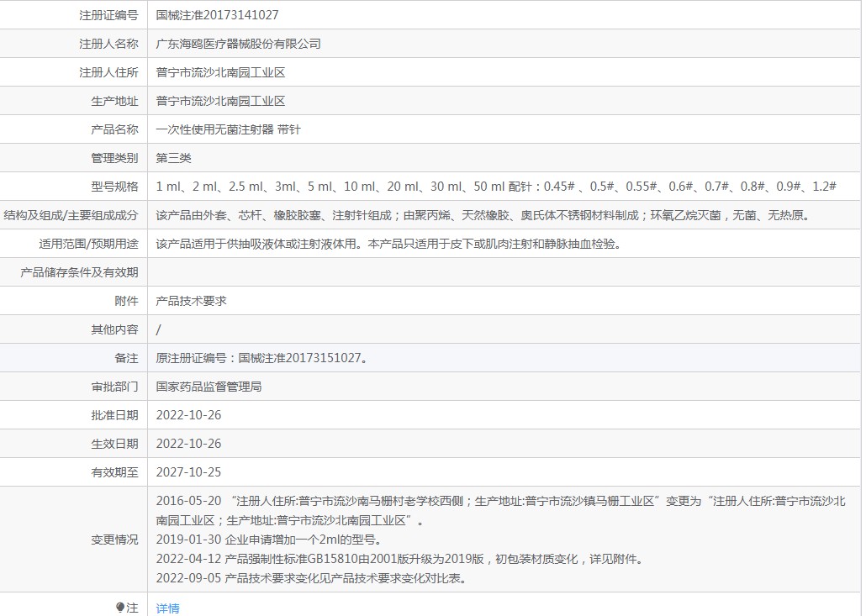The width and height of the screenshot is (866, 616).
Task: Click remark text 原注册证编号：国械注准20173151027
Action: coord(261,358)
